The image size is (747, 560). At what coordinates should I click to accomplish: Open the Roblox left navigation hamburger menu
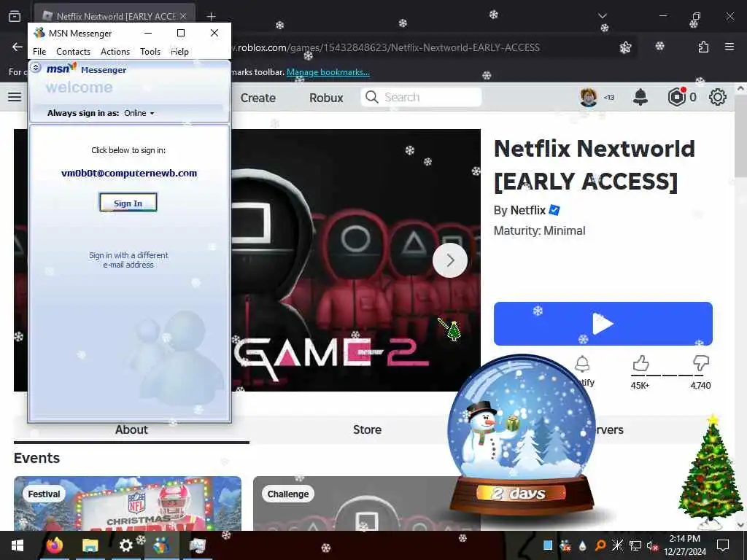coord(15,97)
